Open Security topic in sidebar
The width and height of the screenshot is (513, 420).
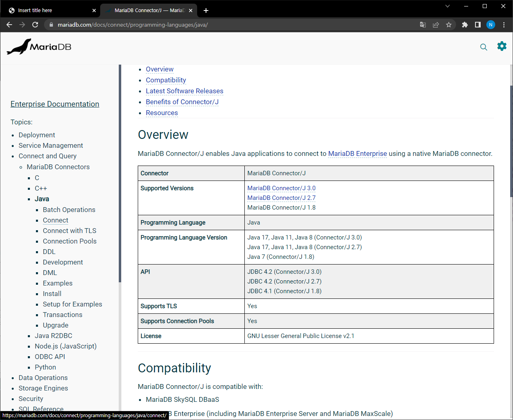[31, 399]
